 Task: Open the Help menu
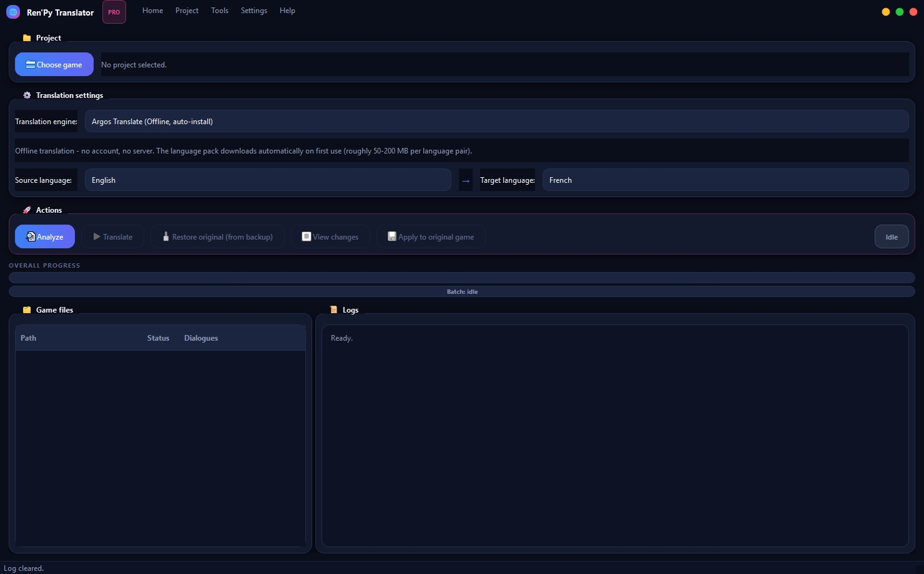click(287, 11)
